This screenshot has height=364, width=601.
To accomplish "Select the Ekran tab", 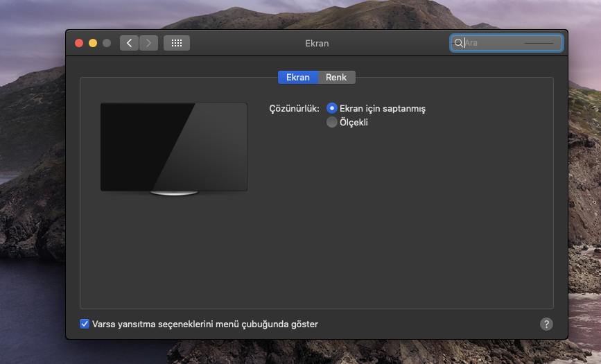I will (x=298, y=77).
